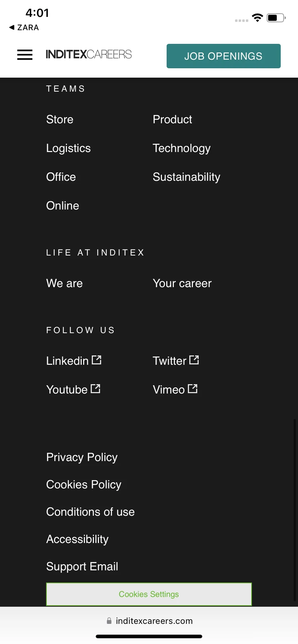Screen dimensions: 298x644
Task: Open the Your career page
Action: 182,283
